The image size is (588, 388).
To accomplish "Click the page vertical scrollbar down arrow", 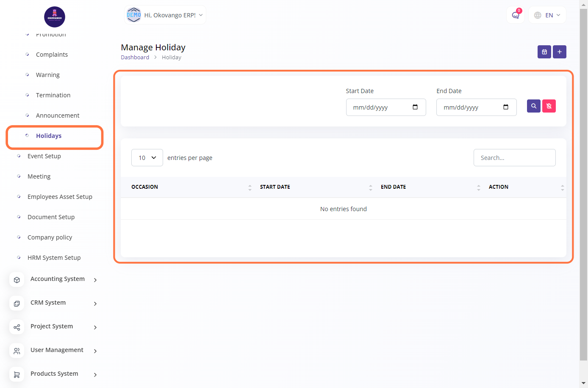I will tap(583, 383).
